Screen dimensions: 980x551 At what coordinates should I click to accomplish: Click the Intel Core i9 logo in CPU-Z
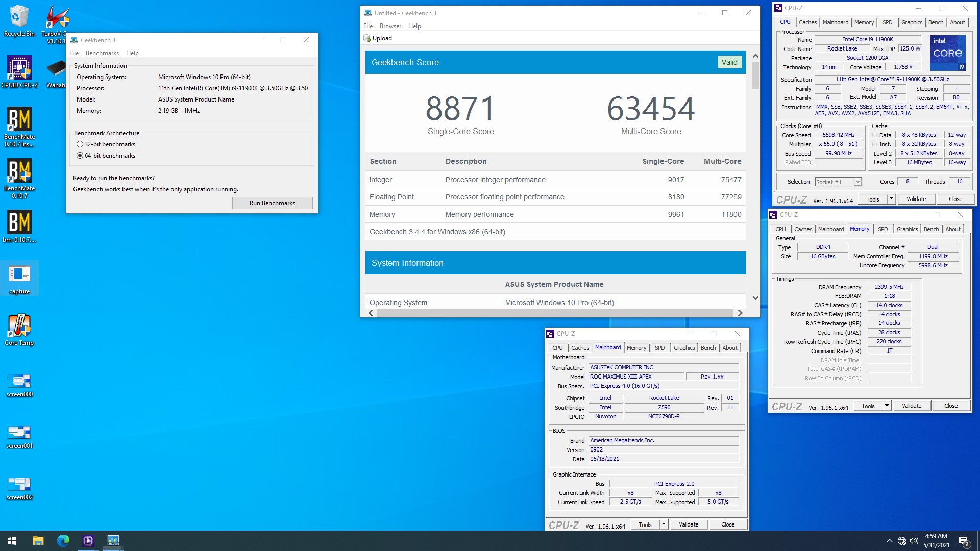click(947, 53)
